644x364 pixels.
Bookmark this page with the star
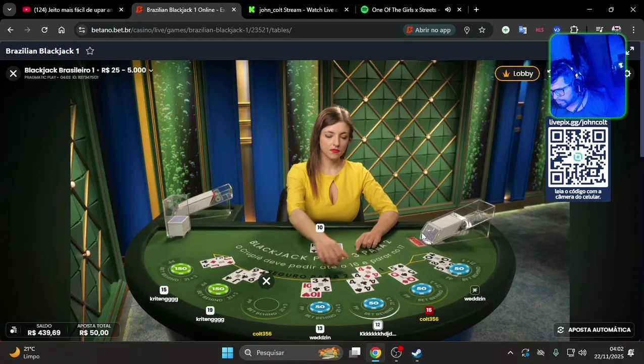[482, 30]
